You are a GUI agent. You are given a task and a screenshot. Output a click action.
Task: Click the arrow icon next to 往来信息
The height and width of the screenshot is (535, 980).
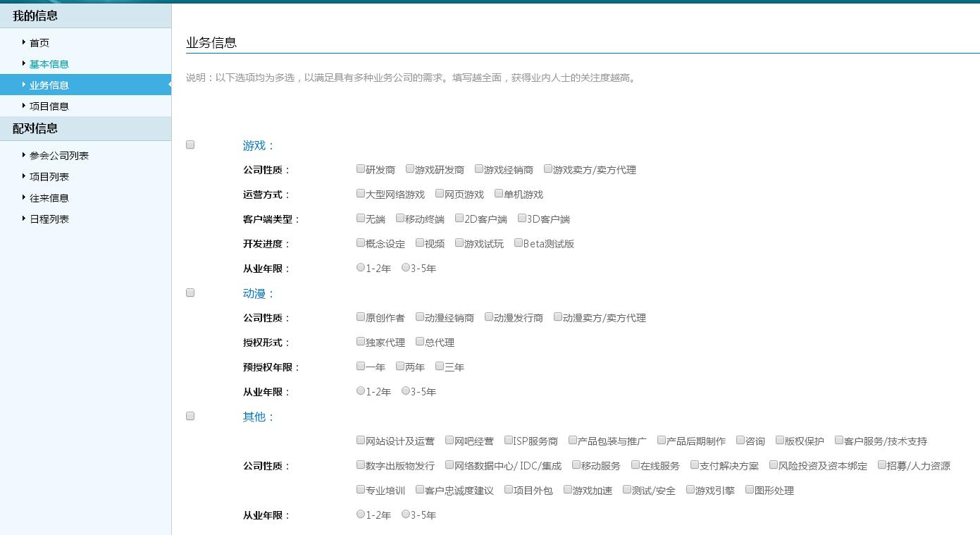(24, 197)
